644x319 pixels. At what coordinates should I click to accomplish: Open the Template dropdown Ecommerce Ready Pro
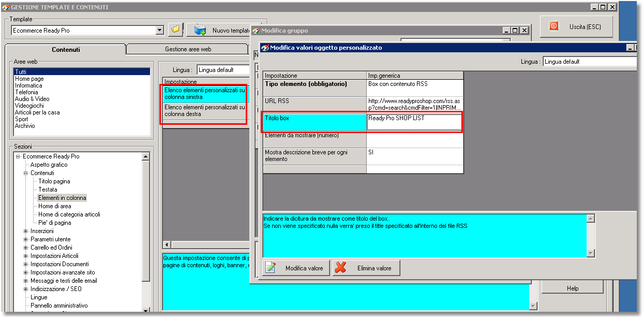(x=160, y=31)
